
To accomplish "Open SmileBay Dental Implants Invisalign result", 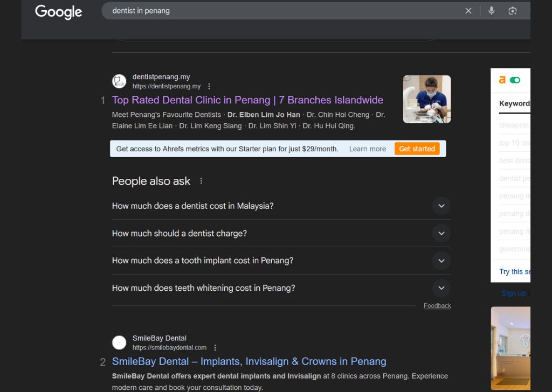I will 249,361.
